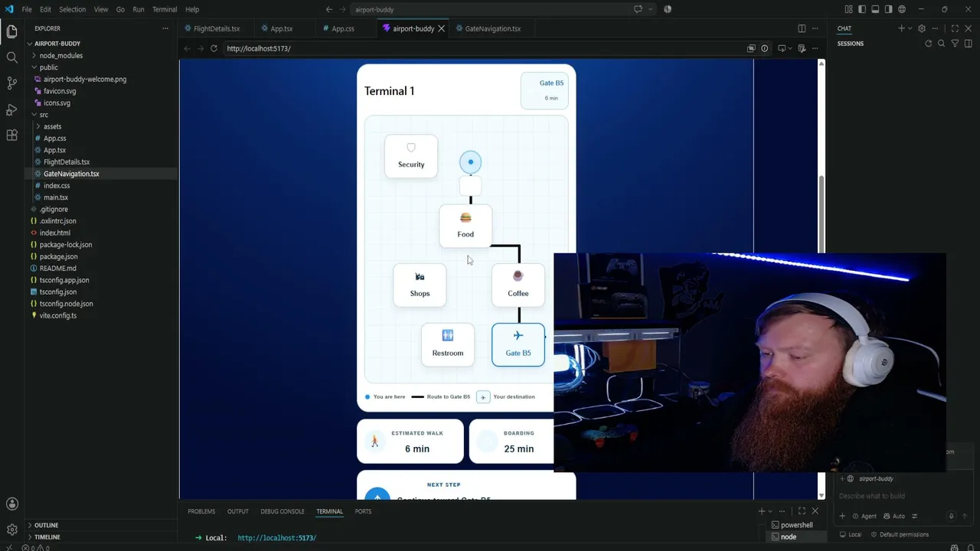
Task: Toggle the secondary side bar
Action: (x=888, y=9)
